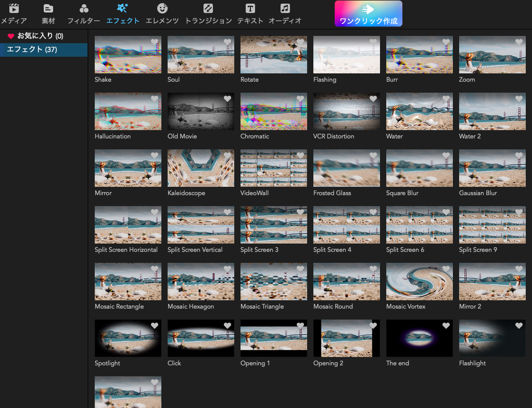532x408 pixels.
Task: Favorite the Shake effect with heart
Action: (155, 42)
